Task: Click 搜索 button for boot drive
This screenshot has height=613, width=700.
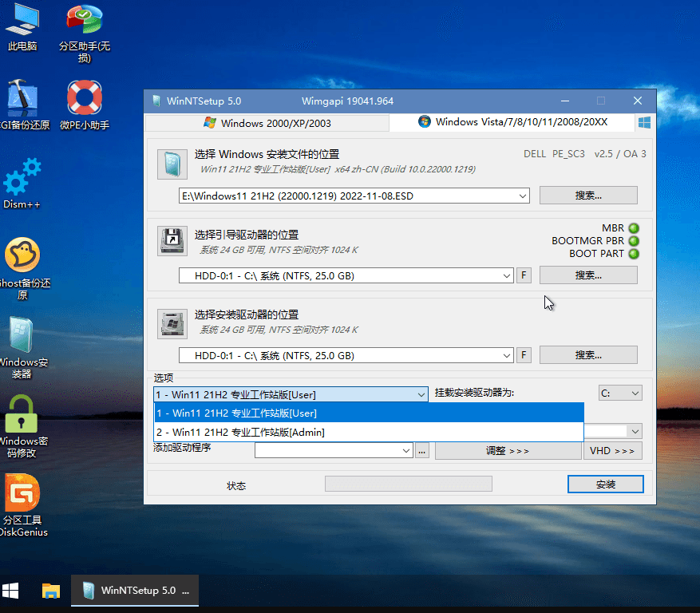Action: point(588,275)
